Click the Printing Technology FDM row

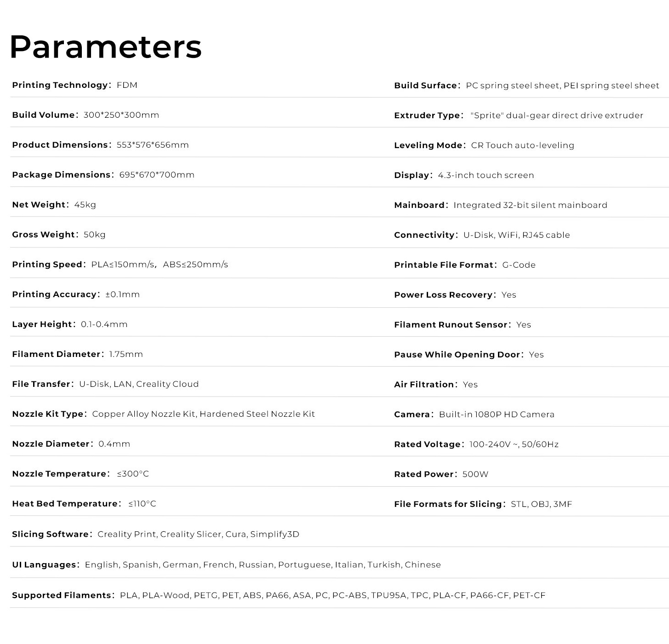pos(74,85)
